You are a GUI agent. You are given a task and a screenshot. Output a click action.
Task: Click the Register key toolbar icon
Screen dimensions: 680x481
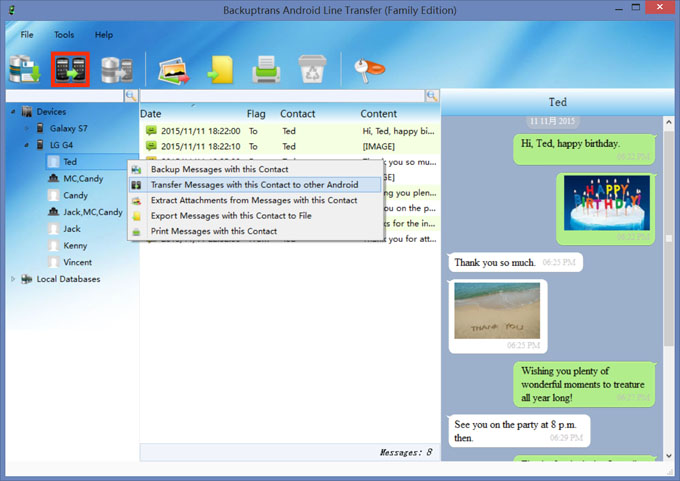coord(369,70)
